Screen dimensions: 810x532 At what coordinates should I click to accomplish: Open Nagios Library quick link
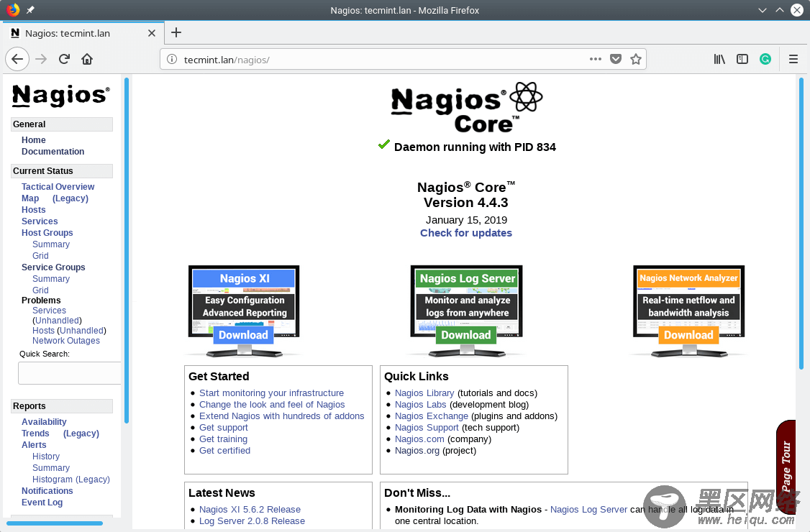point(424,393)
